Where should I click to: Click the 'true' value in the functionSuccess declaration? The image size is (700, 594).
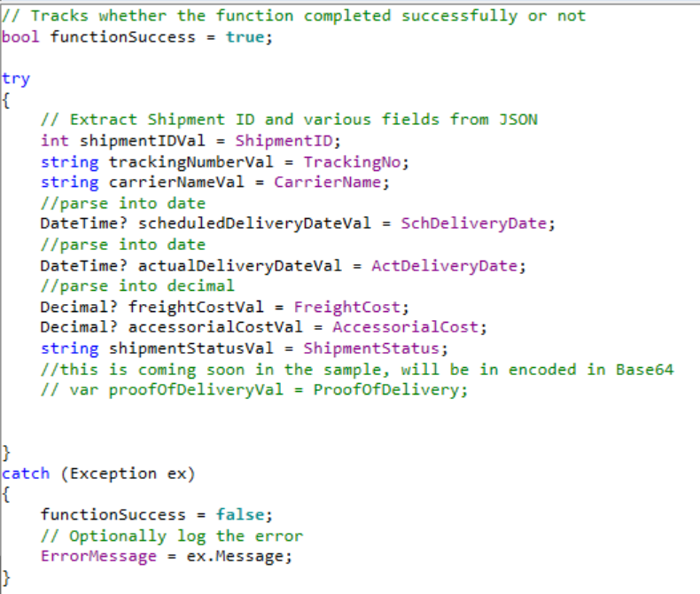(245, 37)
